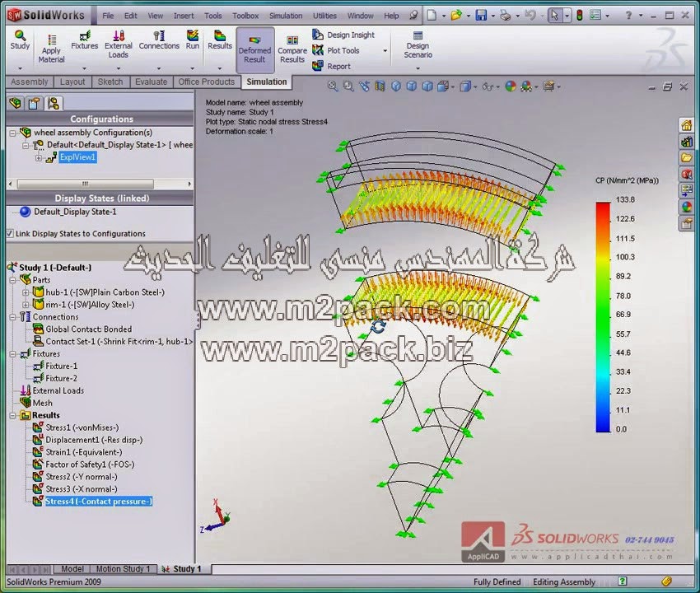Viewport: 700px width, 593px height.
Task: Select Global Contact: Bonded item
Action: (88, 329)
